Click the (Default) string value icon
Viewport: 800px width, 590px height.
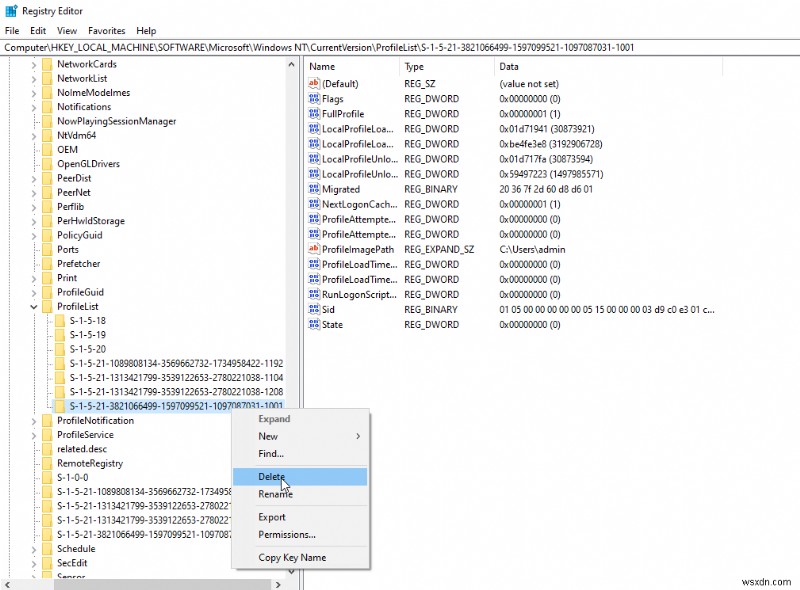pyautogui.click(x=316, y=83)
